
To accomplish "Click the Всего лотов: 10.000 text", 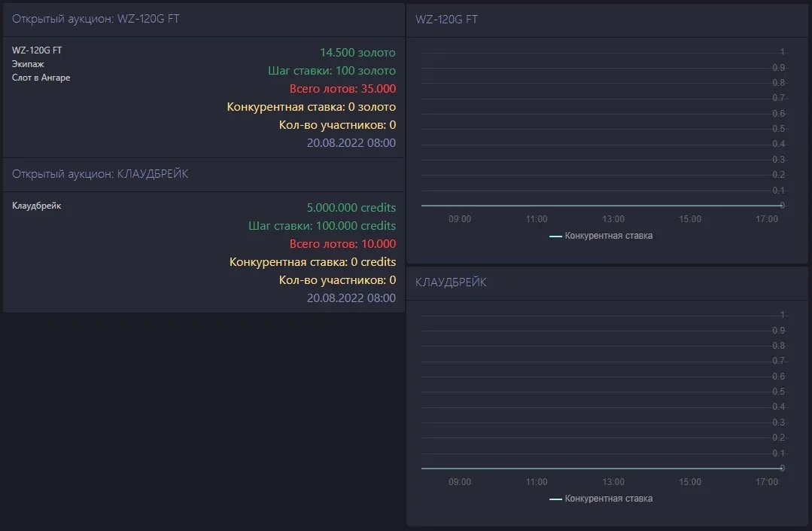I will (342, 244).
